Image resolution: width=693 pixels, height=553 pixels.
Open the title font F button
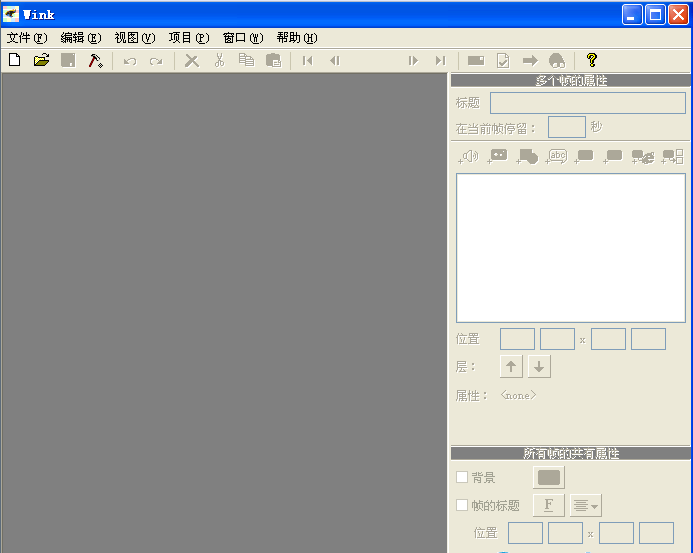pos(548,506)
